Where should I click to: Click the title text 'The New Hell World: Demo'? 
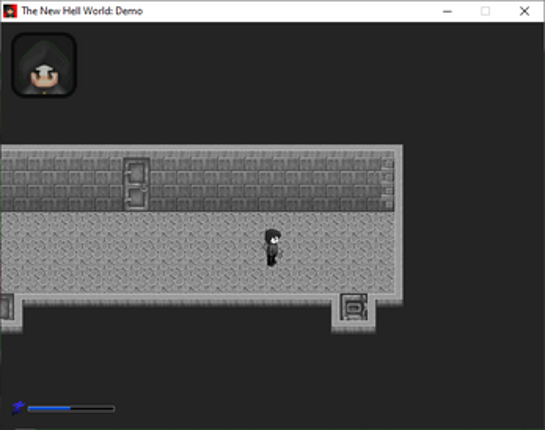[82, 11]
